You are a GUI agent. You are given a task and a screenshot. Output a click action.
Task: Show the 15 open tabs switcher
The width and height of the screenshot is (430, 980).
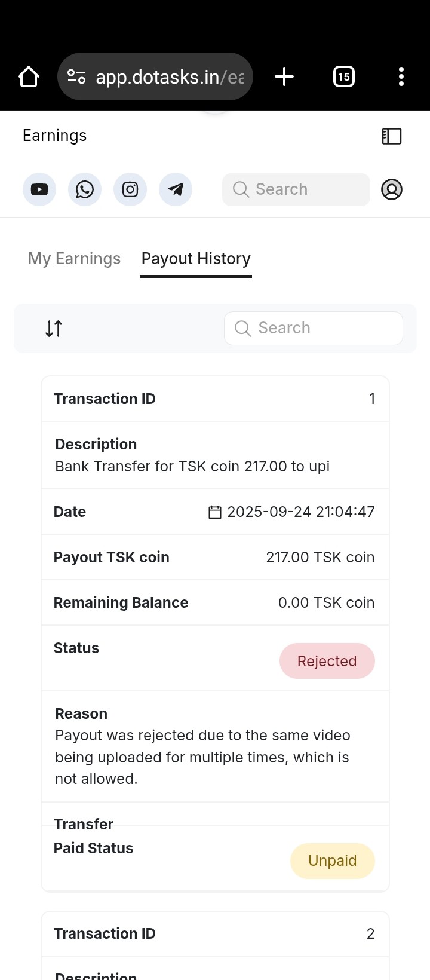coord(343,76)
